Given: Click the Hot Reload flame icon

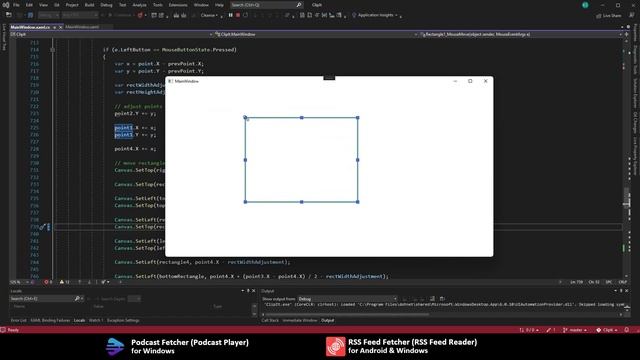Looking at the screenshot, I should 140,15.
